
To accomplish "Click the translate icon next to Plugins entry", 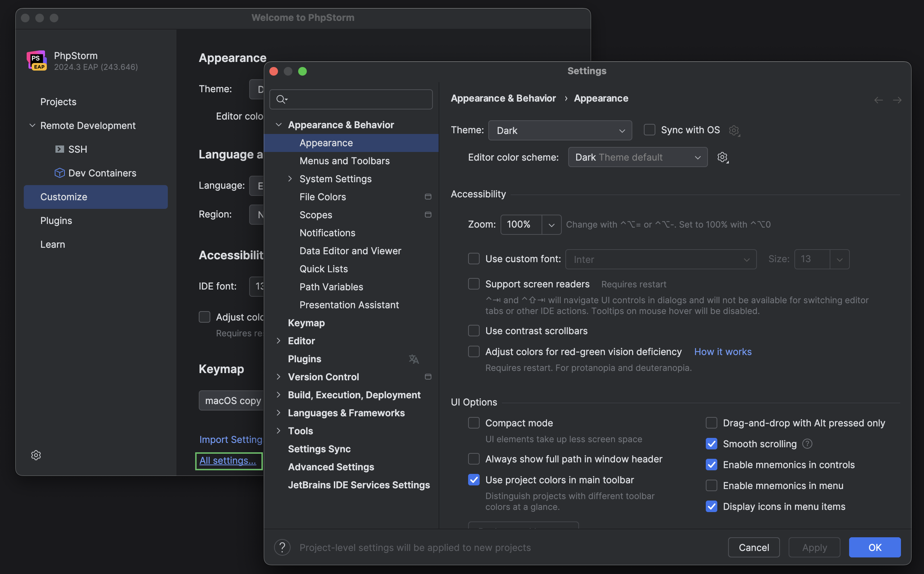I will click(413, 359).
